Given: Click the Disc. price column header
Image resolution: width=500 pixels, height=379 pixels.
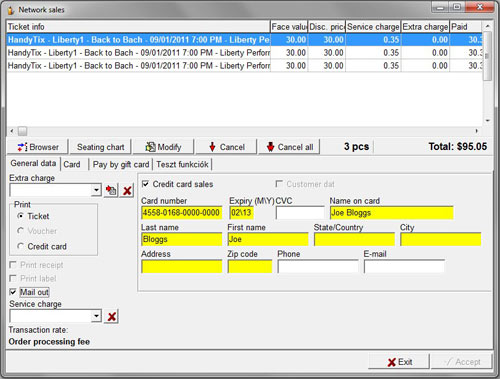Looking at the screenshot, I should pyautogui.click(x=326, y=27).
